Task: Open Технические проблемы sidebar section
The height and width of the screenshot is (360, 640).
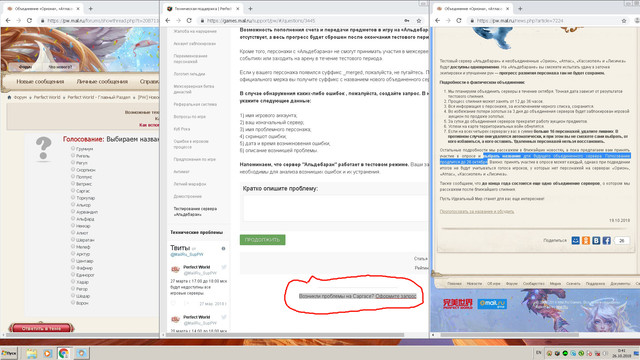Action: click(x=196, y=232)
